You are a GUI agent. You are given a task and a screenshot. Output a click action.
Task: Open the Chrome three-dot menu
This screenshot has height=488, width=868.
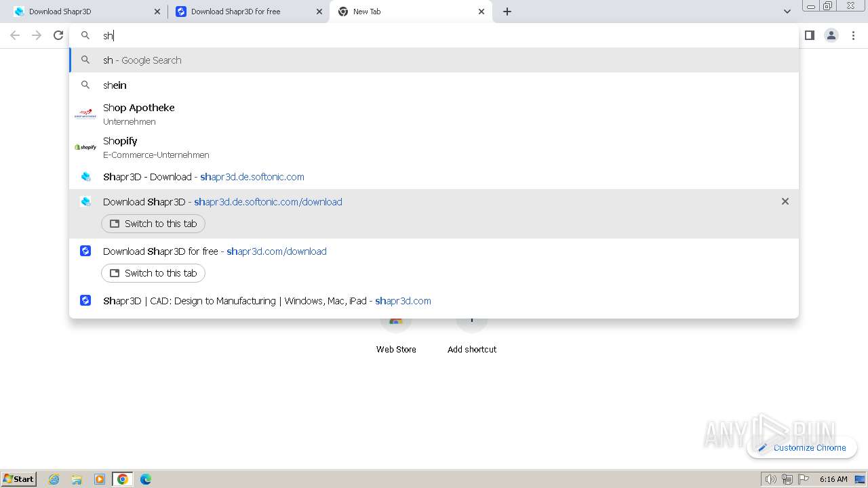[x=853, y=35]
